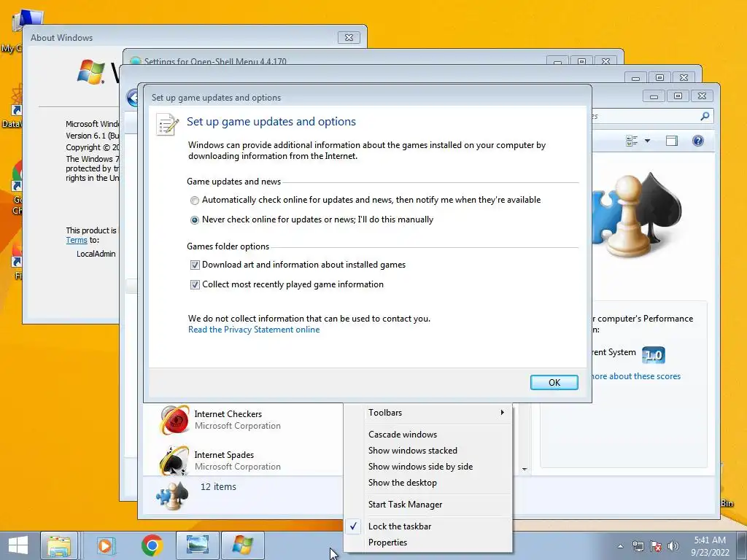Click the 1.0 performance score badge

coord(653,355)
